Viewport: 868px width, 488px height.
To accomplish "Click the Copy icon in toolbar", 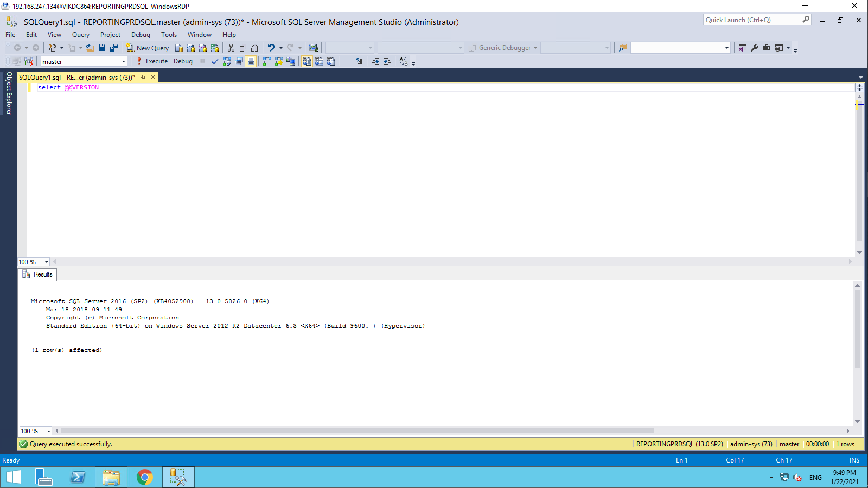I will pos(242,48).
